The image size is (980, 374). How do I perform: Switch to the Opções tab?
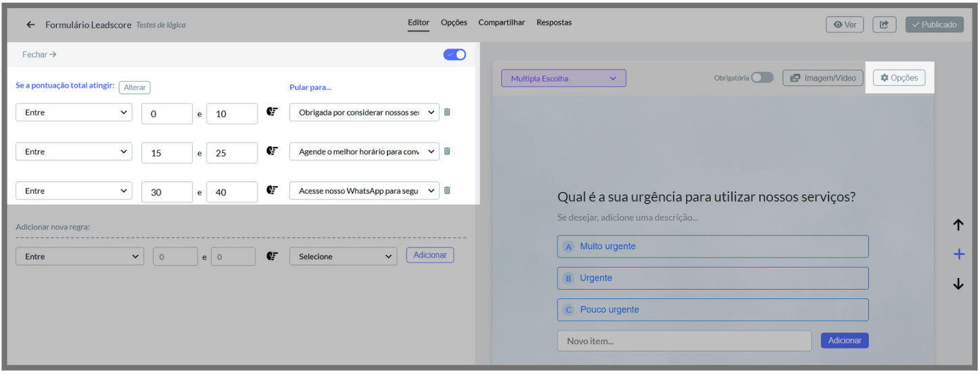pos(454,23)
